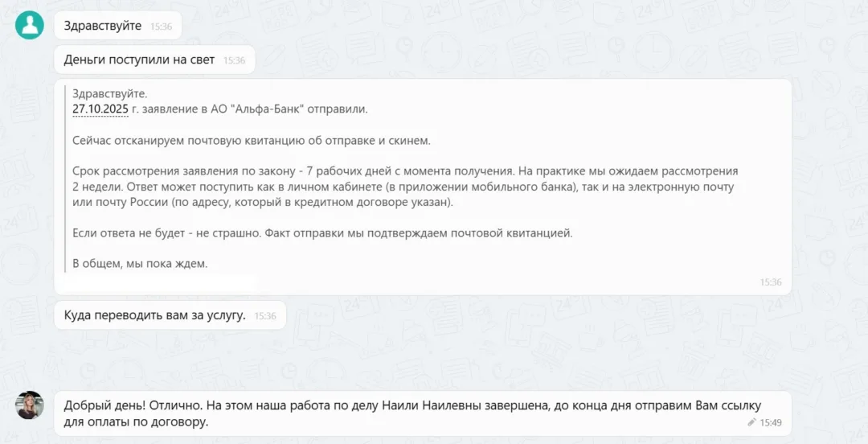This screenshot has width=868, height=444.
Task: Click the "В общем, мы пока ждем." line
Action: tap(140, 263)
